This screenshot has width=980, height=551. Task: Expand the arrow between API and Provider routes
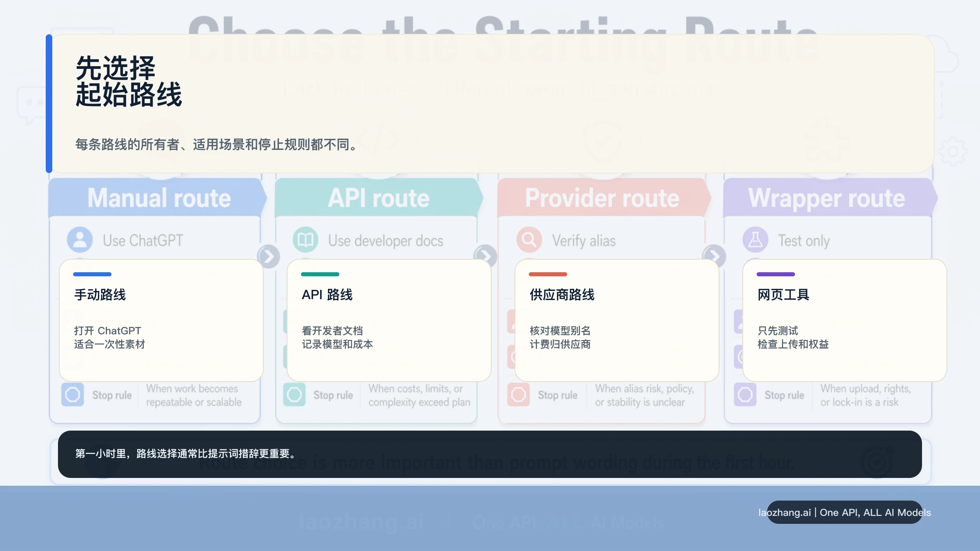pos(486,256)
